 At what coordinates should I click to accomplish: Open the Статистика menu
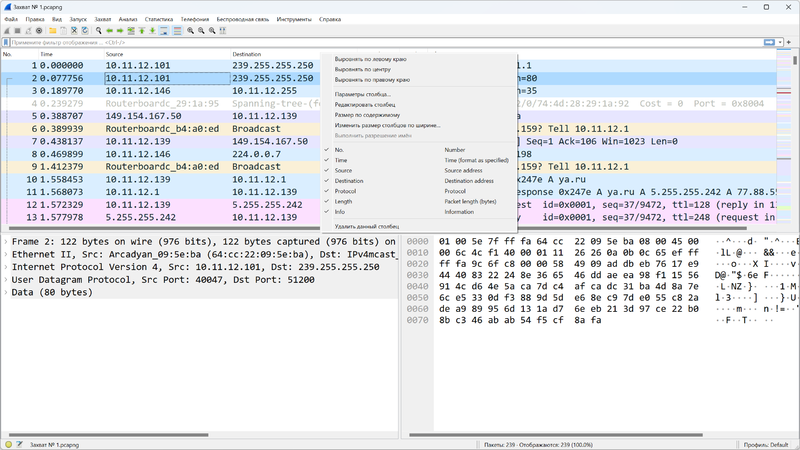pyautogui.click(x=159, y=19)
